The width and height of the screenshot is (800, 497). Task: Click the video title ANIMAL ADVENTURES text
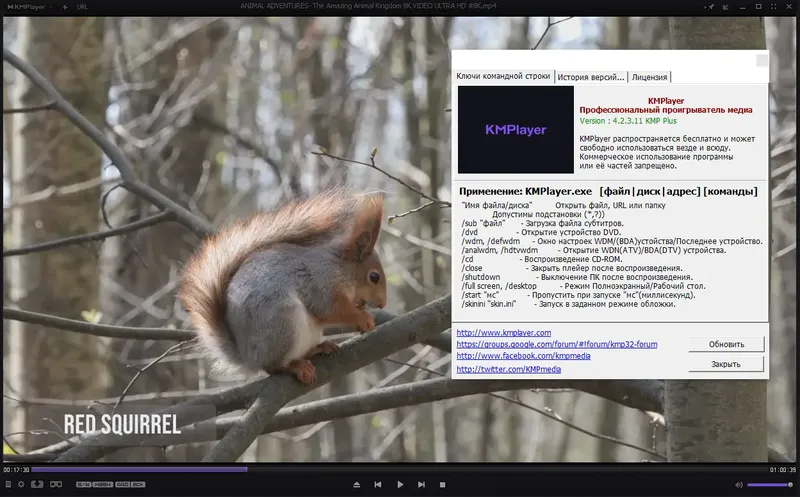[x=368, y=6]
